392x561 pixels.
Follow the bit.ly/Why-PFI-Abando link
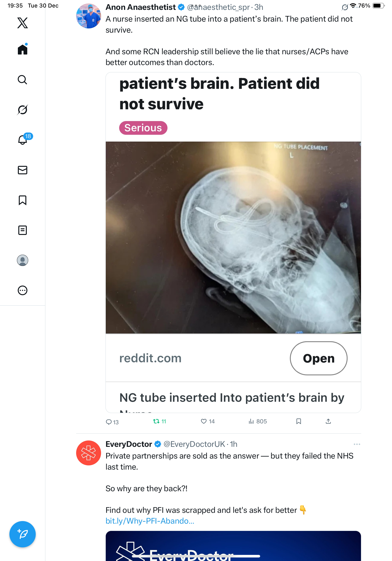point(150,521)
